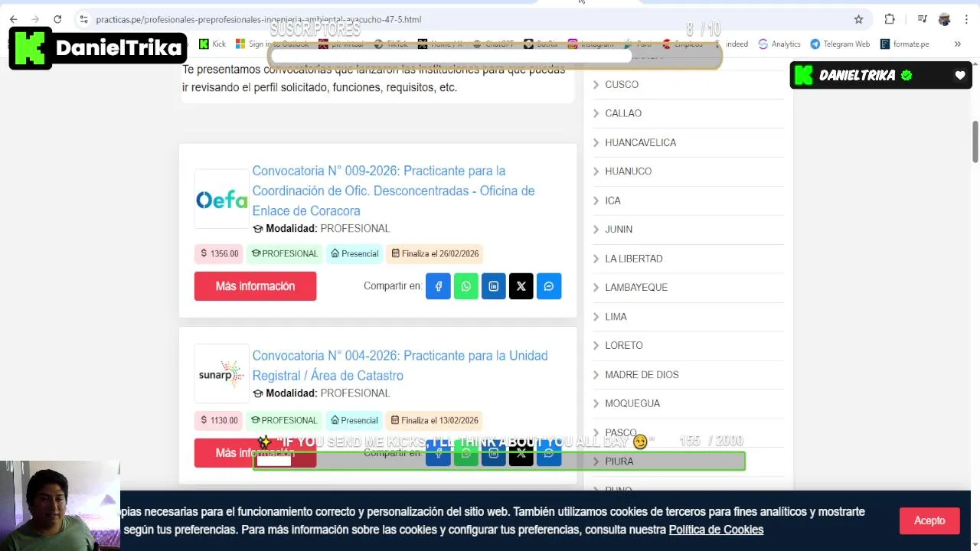
Task: Open the Política de Cookies link
Action: (716, 530)
